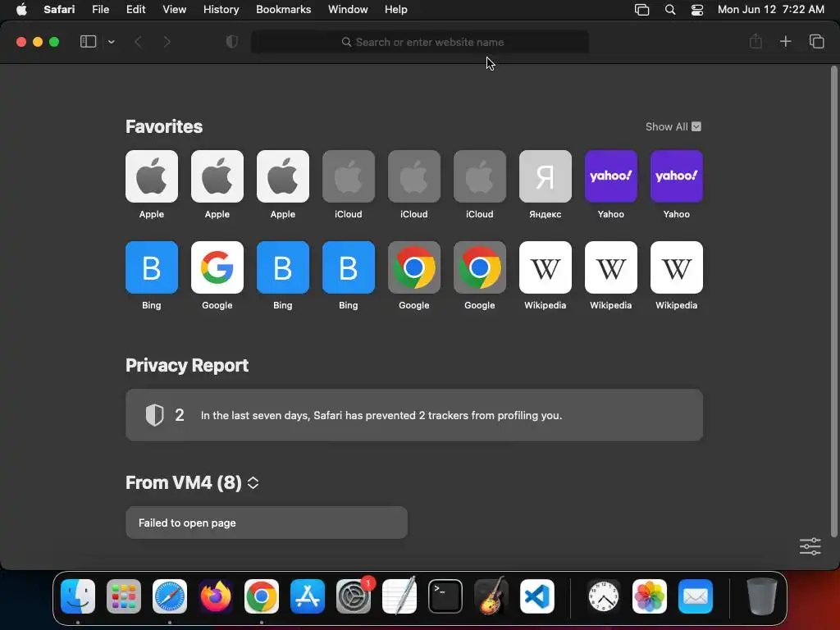This screenshot has height=630, width=840.
Task: Open Launchpad from the Dock
Action: click(x=124, y=596)
